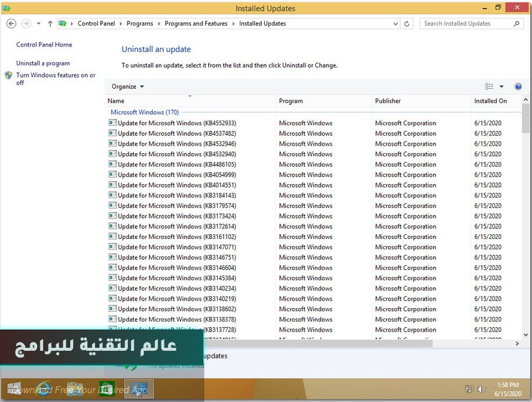The width and height of the screenshot is (532, 402).
Task: Focus the Search Installed Updates field
Action: pyautogui.click(x=470, y=23)
